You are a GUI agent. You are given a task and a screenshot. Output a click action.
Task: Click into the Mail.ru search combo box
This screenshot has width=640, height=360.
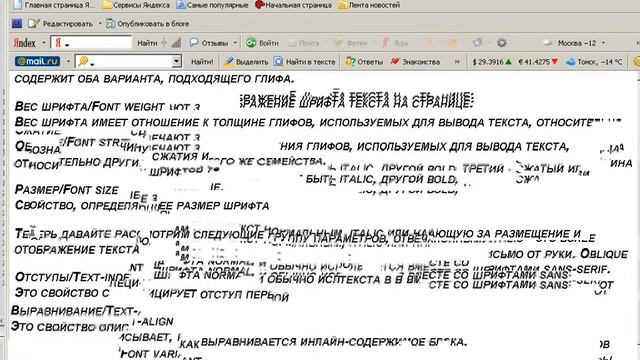click(129, 61)
